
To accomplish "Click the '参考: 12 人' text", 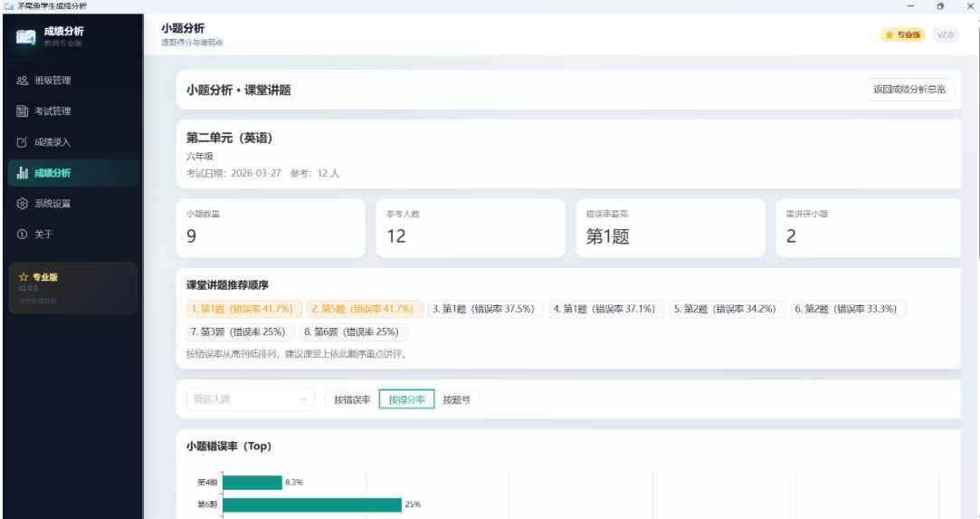I will point(314,173).
